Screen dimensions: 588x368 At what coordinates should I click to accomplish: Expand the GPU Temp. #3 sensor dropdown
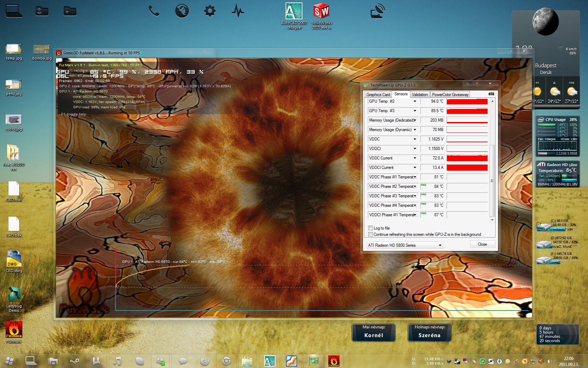(415, 111)
